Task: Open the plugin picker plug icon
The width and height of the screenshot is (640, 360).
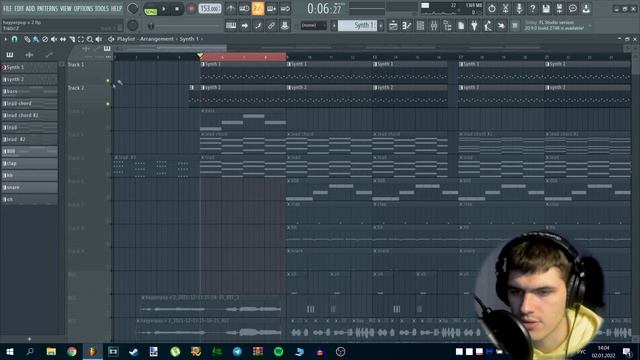Action: coord(474,26)
